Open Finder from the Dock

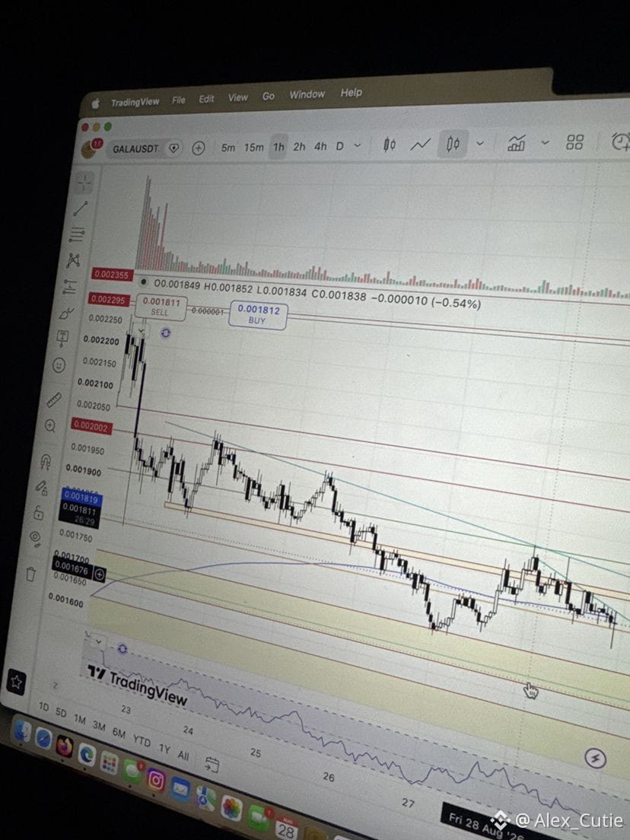[23, 730]
